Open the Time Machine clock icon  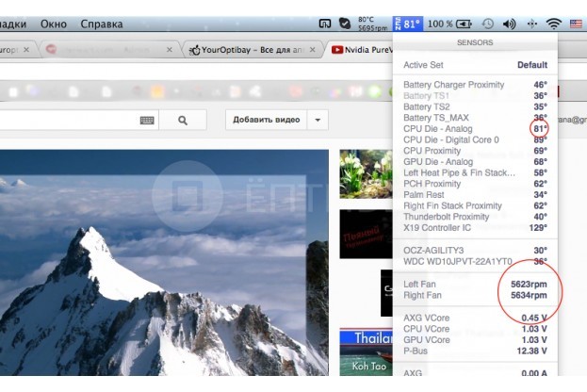click(487, 24)
